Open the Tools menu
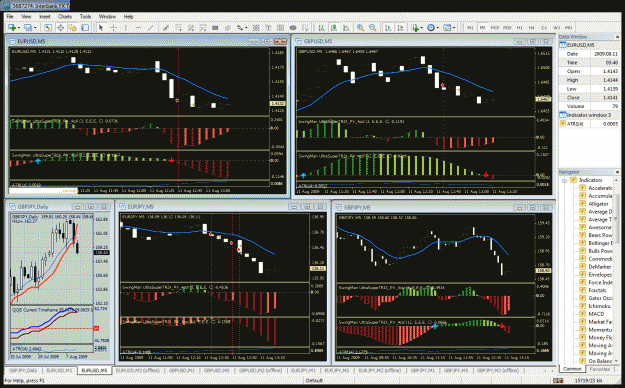Screen dimensions: 625x388 pyautogui.click(x=85, y=17)
